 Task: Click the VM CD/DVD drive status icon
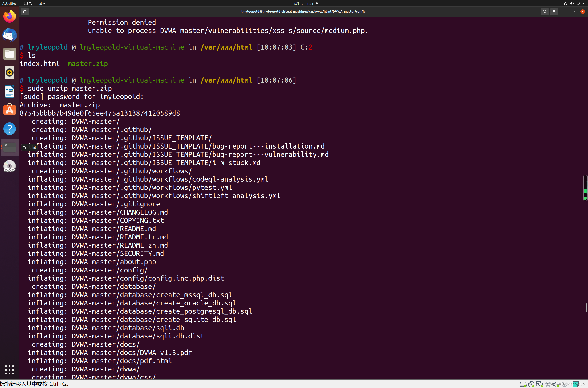point(531,384)
